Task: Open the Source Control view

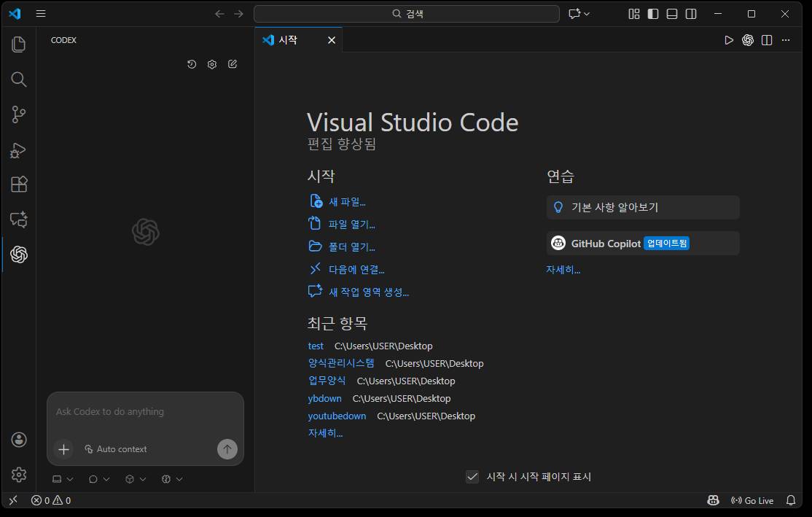Action: 18,114
